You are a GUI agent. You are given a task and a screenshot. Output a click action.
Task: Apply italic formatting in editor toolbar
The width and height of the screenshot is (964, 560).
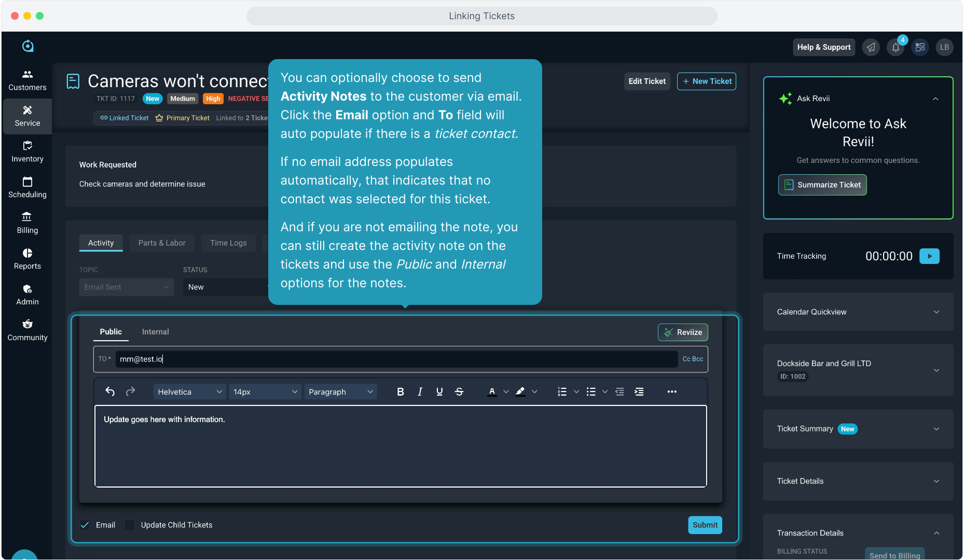pos(420,392)
